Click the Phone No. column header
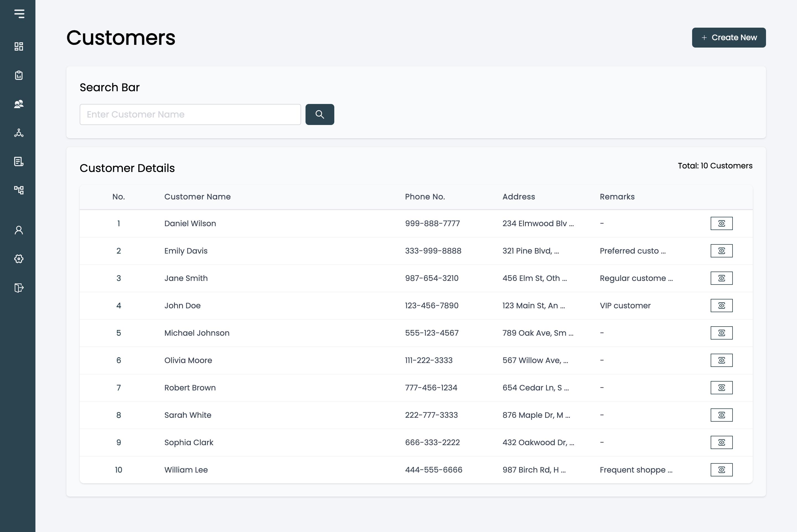The image size is (797, 532). pos(425,197)
